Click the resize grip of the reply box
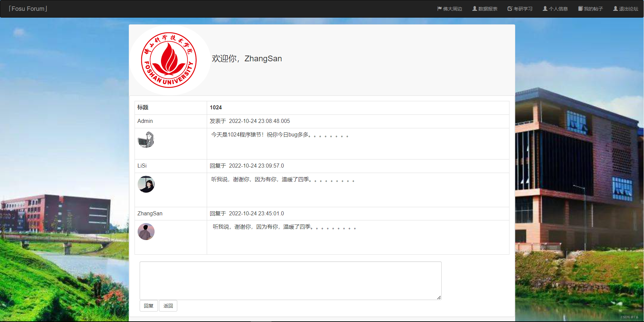 439,297
